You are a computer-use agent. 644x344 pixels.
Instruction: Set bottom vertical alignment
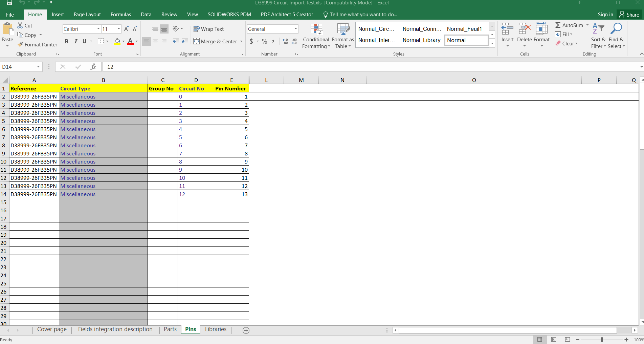[164, 29]
